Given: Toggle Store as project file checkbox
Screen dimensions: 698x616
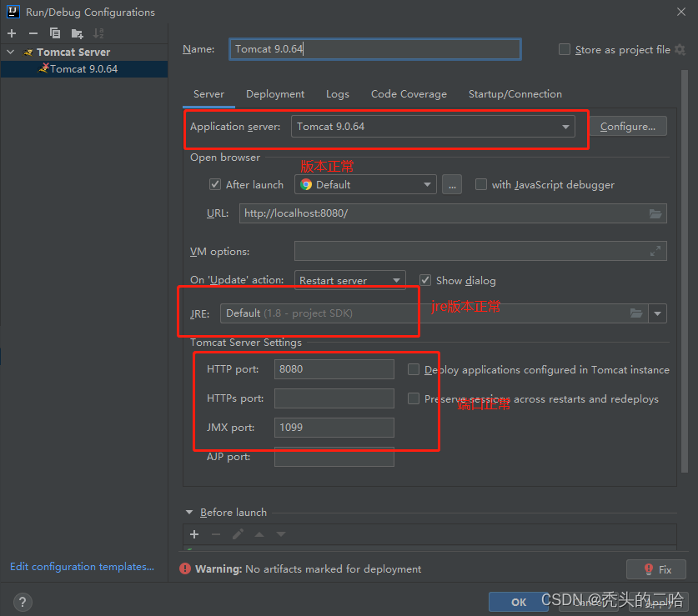Looking at the screenshot, I should (565, 49).
